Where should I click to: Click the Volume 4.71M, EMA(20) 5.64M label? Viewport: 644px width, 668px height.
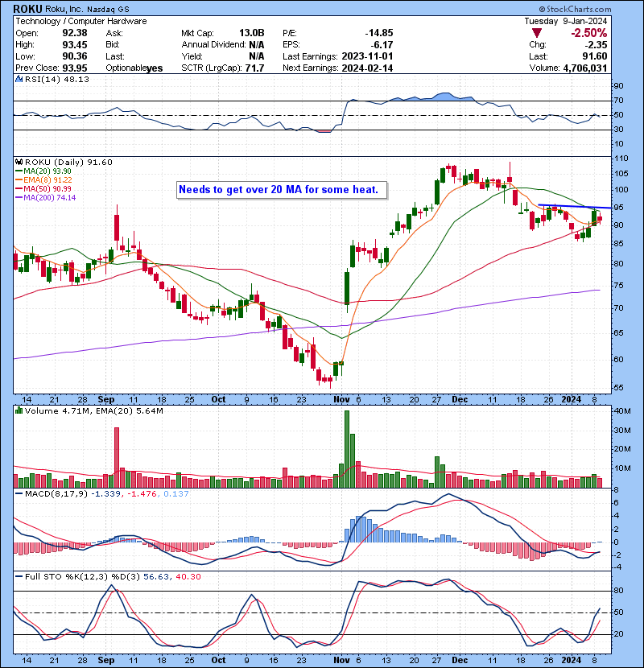click(x=93, y=411)
